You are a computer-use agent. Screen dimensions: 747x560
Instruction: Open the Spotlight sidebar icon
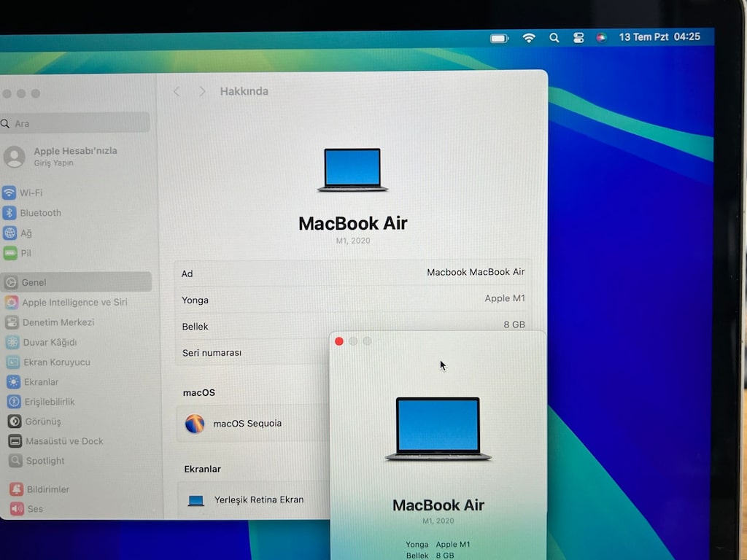[x=16, y=461]
